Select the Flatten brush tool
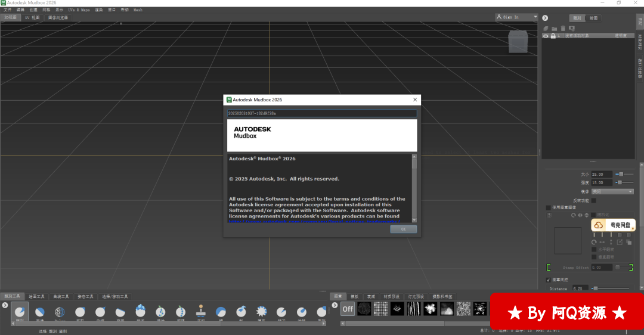The height and width of the screenshot is (335, 644). [120, 312]
